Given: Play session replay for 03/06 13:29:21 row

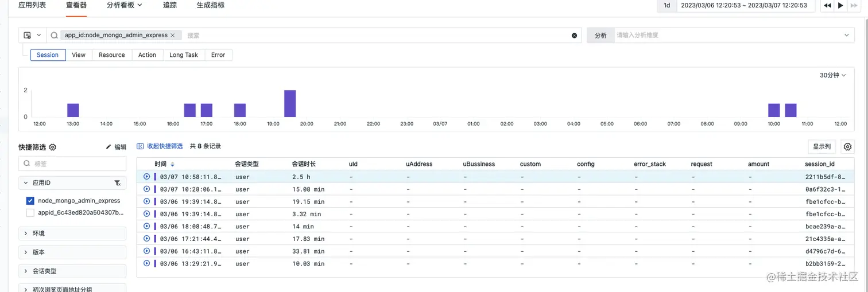Looking at the screenshot, I should 146,263.
